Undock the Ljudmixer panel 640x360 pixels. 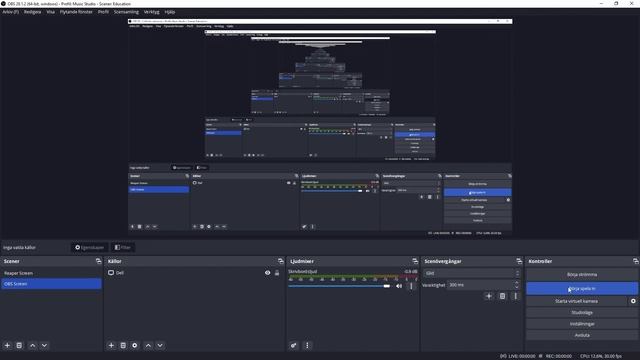coord(415,261)
